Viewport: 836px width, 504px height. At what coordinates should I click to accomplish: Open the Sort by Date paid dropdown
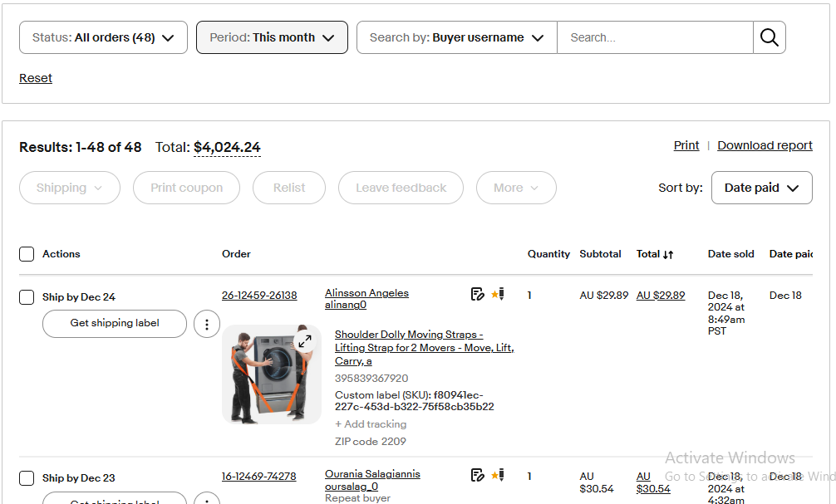[761, 188]
